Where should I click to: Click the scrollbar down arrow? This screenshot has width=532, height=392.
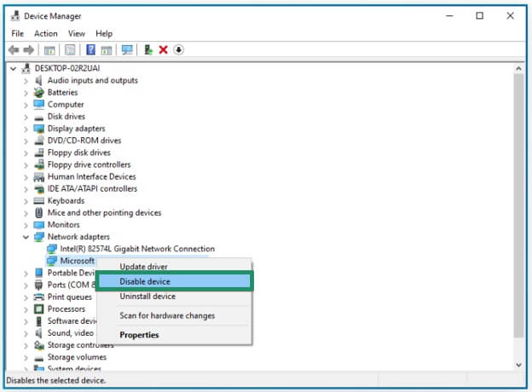pos(518,365)
